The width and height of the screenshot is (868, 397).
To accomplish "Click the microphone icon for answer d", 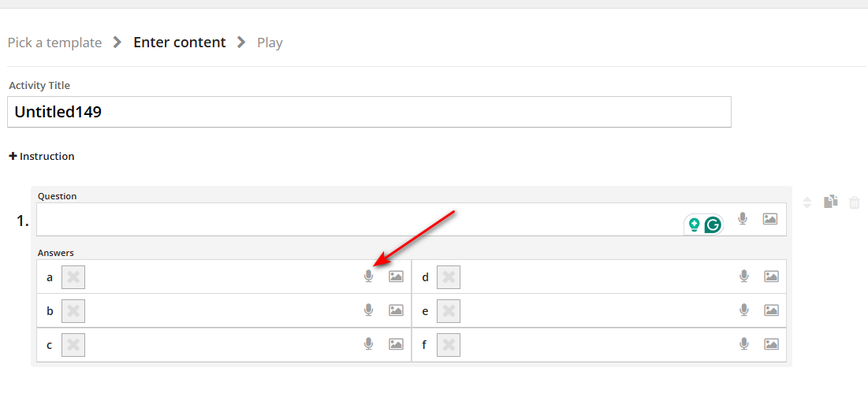I will (744, 276).
